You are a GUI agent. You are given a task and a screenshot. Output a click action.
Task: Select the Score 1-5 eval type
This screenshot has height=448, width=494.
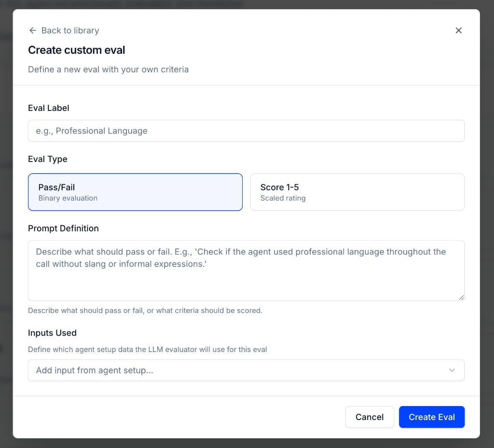357,192
